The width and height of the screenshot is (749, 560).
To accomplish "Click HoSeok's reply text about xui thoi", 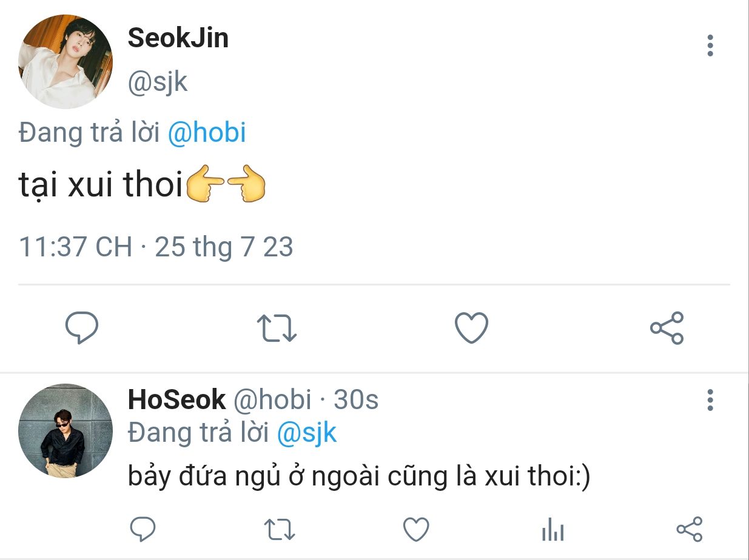I will 359,477.
